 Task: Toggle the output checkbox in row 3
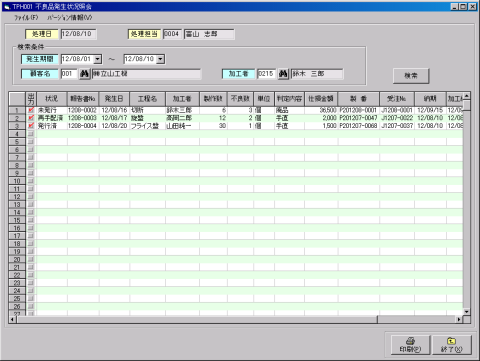click(x=31, y=126)
